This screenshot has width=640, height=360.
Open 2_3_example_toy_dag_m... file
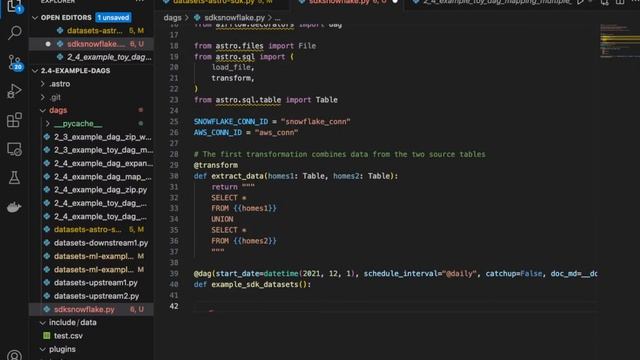(x=103, y=150)
